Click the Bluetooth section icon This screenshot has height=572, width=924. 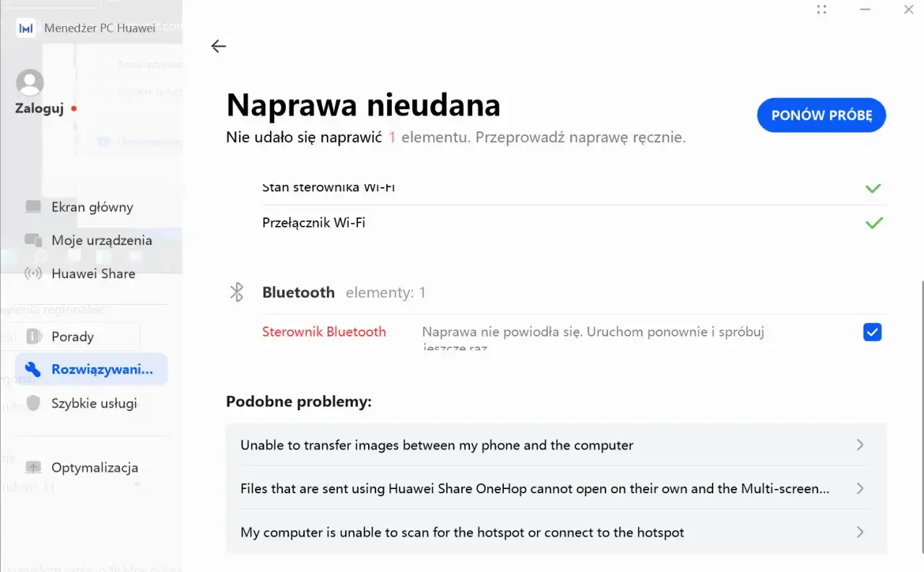(x=236, y=292)
